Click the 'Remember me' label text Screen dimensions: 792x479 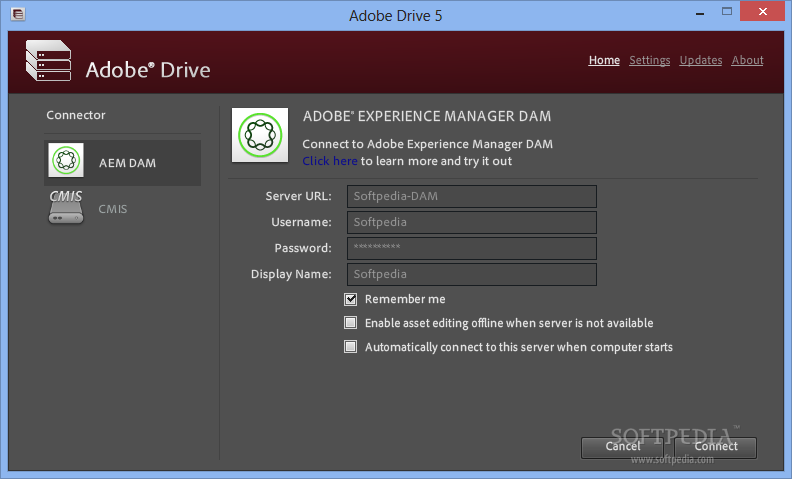[x=405, y=299]
